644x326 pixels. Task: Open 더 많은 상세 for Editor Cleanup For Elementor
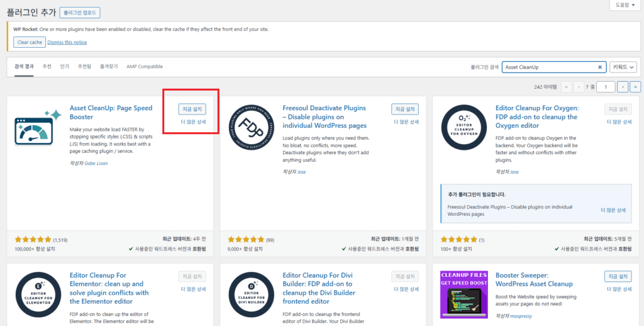194,289
